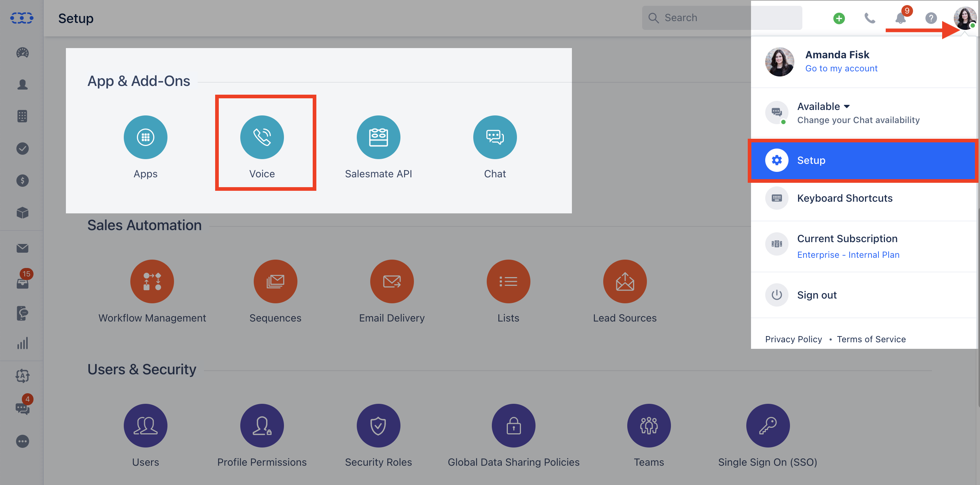The height and width of the screenshot is (485, 980).
Task: Open Lead Sources settings
Action: tap(624, 281)
